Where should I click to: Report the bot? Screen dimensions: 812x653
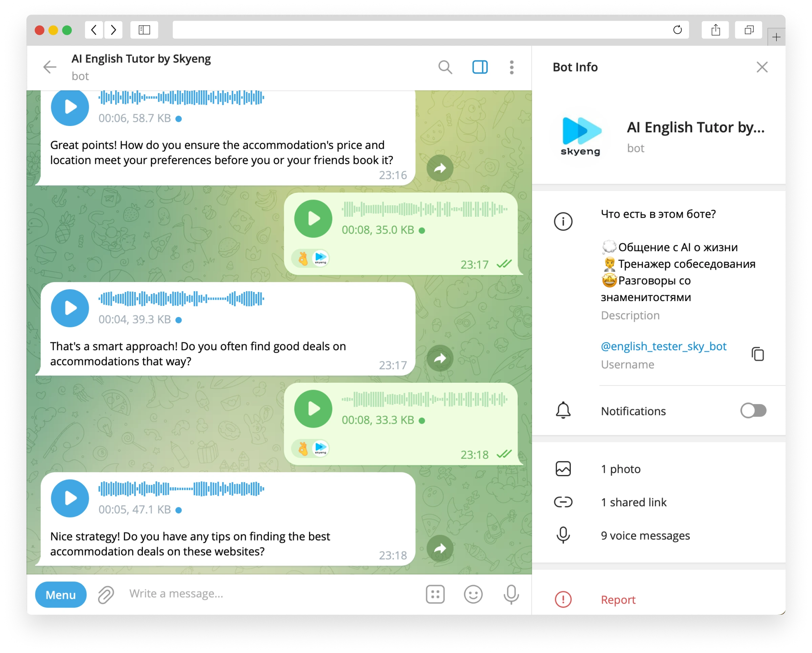tap(618, 599)
